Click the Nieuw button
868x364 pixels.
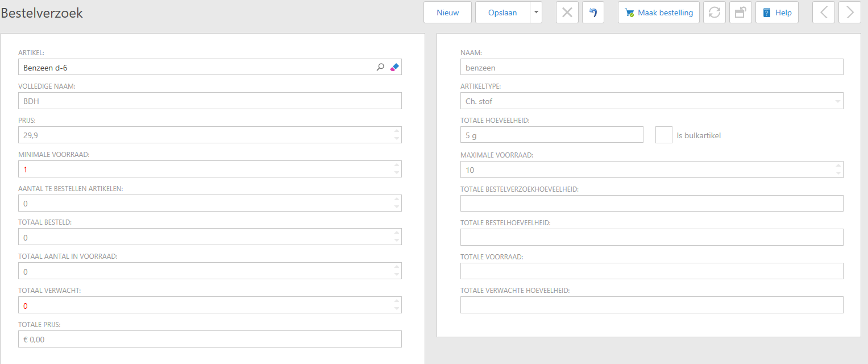(x=448, y=13)
